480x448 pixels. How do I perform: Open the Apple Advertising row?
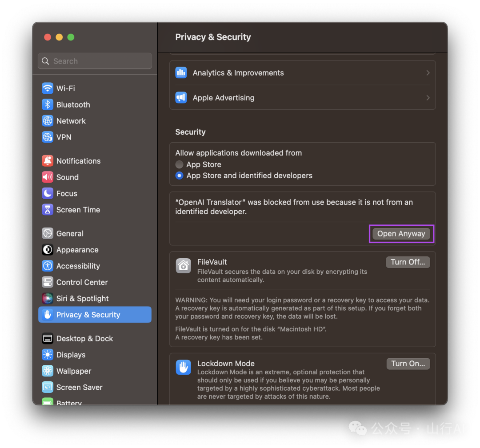click(303, 98)
